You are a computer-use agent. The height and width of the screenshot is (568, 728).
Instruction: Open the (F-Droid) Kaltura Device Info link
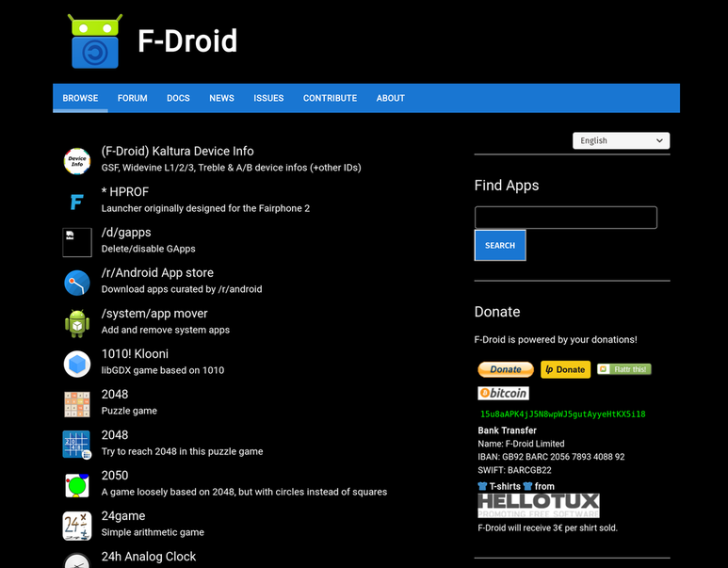(177, 152)
